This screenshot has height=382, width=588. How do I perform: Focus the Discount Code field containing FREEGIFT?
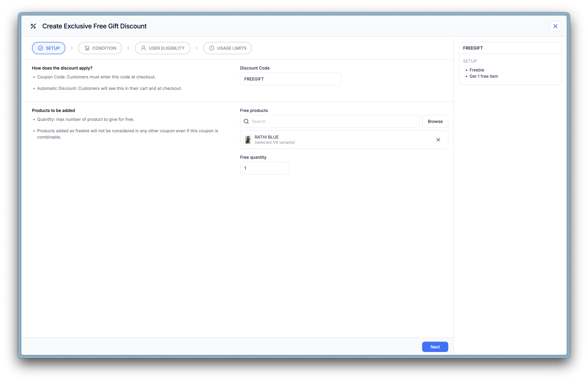click(x=291, y=79)
